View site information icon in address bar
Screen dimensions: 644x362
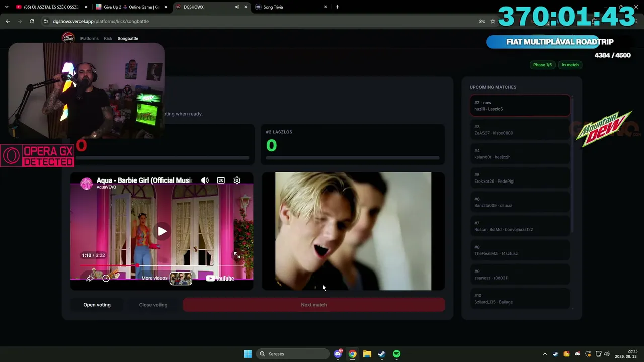click(x=46, y=21)
